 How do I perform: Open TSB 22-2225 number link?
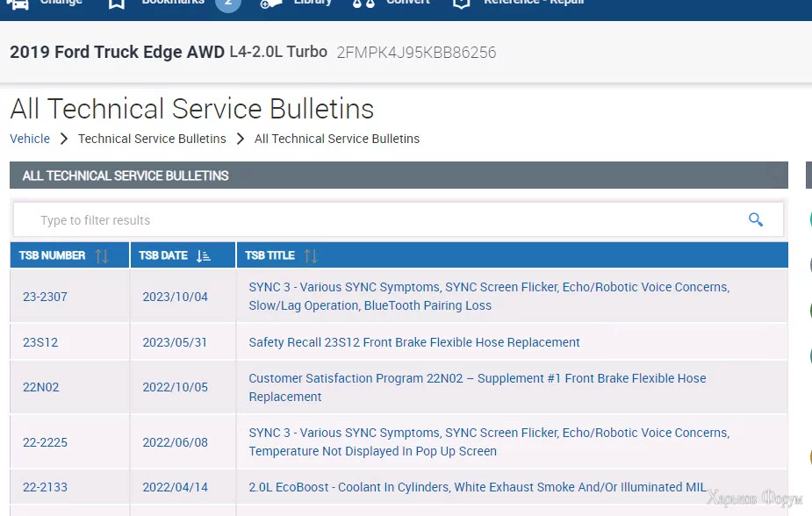coord(45,442)
